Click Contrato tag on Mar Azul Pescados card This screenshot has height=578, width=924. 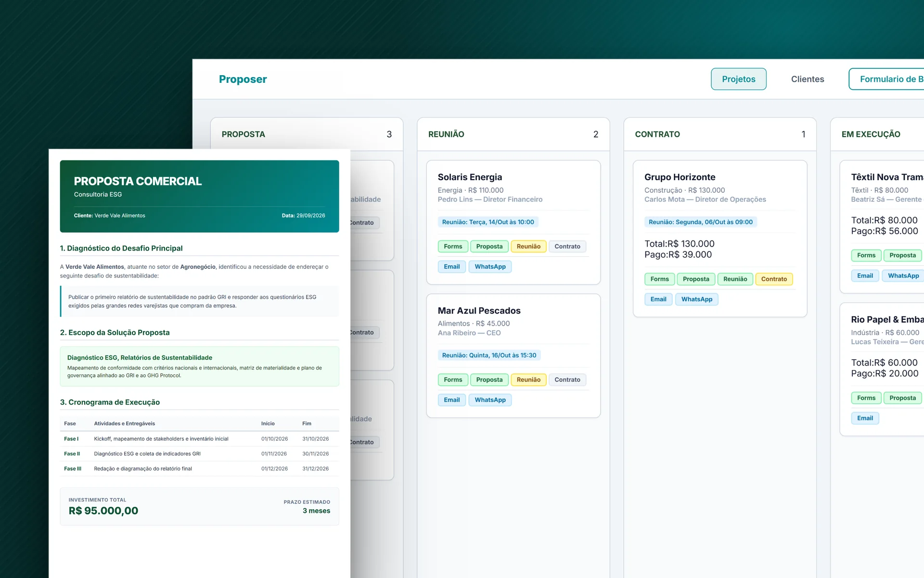pyautogui.click(x=567, y=380)
